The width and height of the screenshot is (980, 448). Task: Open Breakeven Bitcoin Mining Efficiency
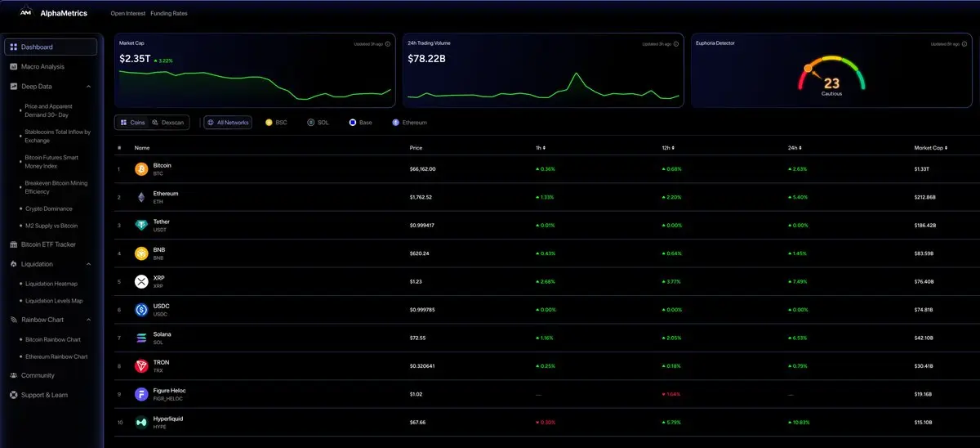point(54,187)
